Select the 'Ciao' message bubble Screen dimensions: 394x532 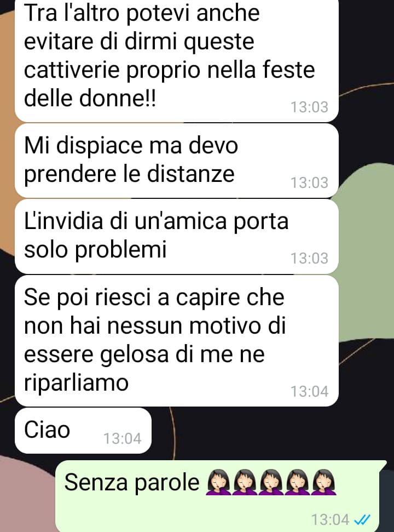pyautogui.click(x=83, y=431)
